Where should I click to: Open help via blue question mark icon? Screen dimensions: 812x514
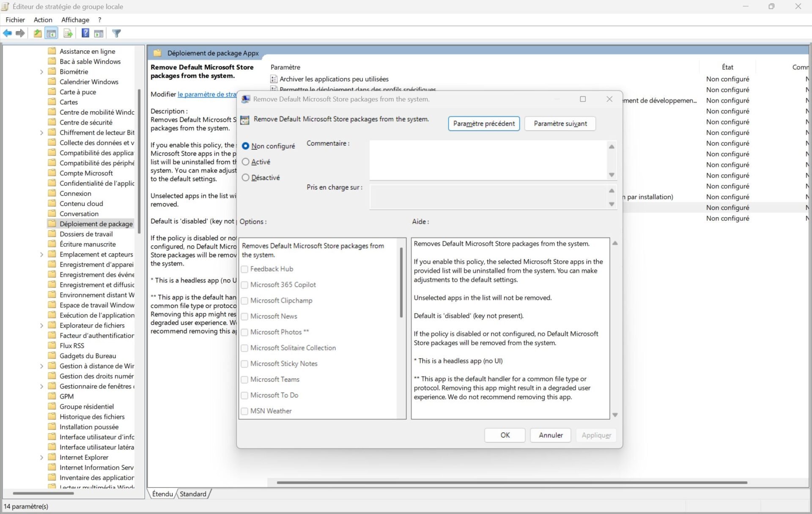[x=85, y=33]
